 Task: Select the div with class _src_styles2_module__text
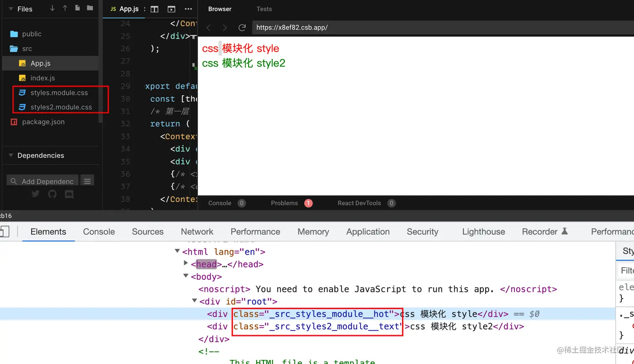(365, 326)
